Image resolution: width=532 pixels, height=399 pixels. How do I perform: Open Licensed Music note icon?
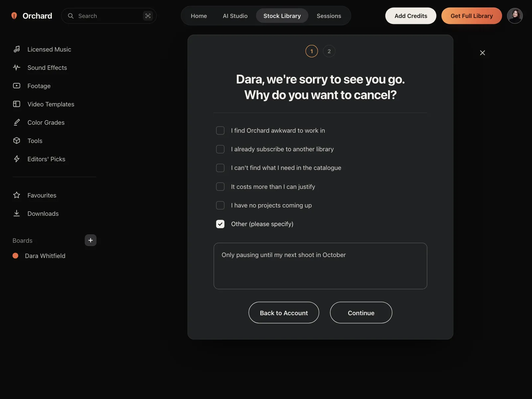[x=17, y=49]
